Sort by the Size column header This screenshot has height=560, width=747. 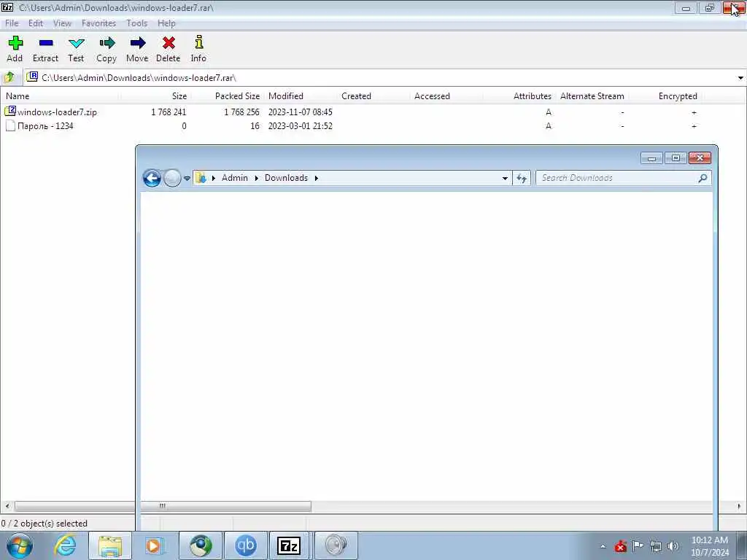click(x=156, y=96)
